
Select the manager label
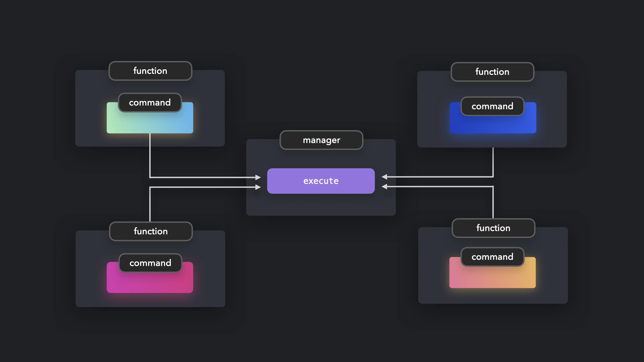(x=321, y=140)
